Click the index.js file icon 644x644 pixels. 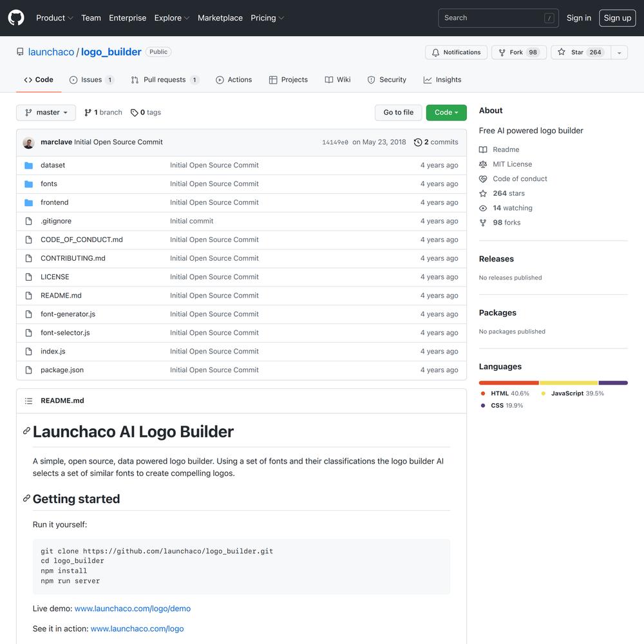coord(28,351)
